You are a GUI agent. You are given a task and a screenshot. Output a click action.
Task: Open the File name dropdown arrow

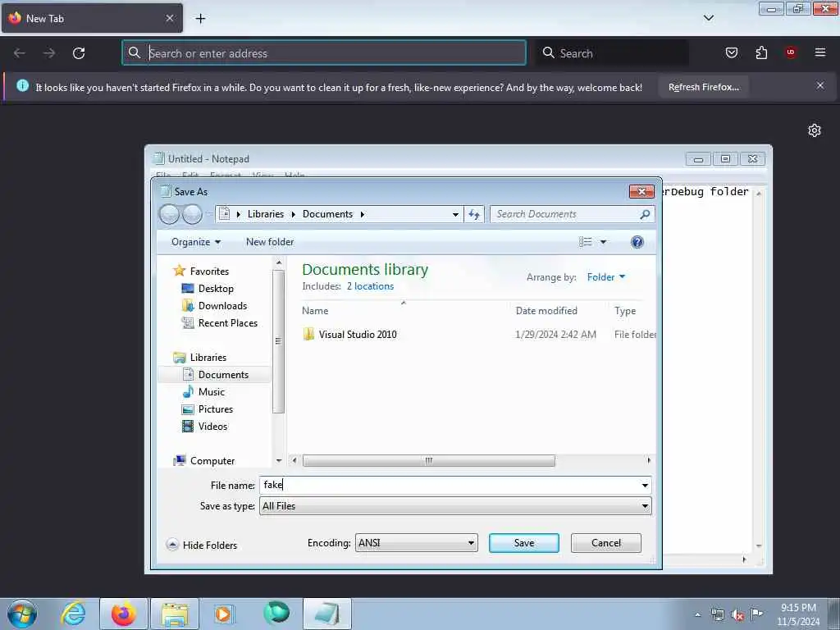coord(645,486)
